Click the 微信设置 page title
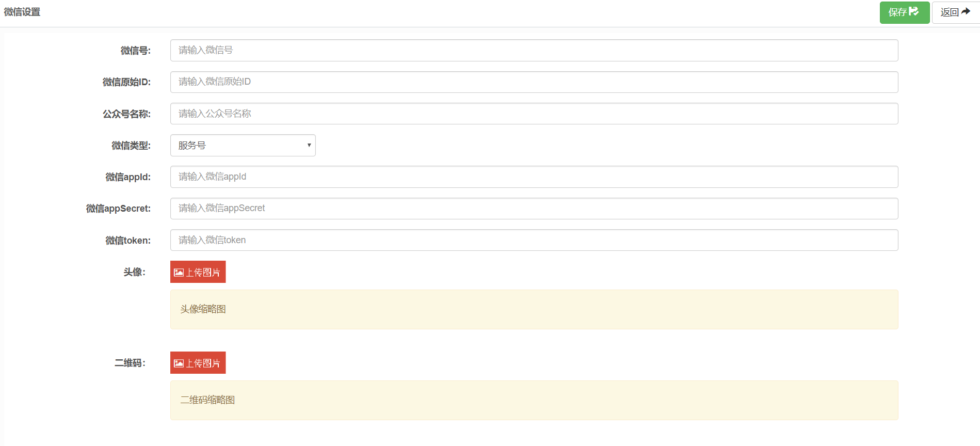Screen dimensions: 980x446 (22, 12)
